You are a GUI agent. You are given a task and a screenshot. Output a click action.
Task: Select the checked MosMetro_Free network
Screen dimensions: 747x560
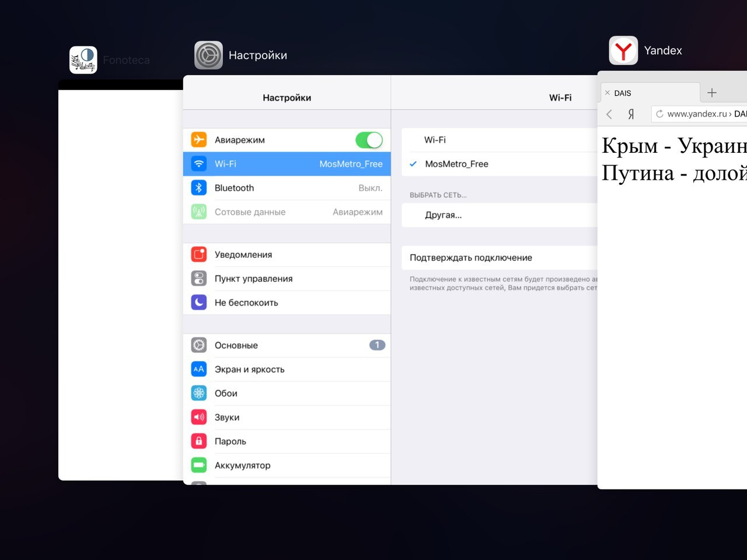tap(456, 164)
